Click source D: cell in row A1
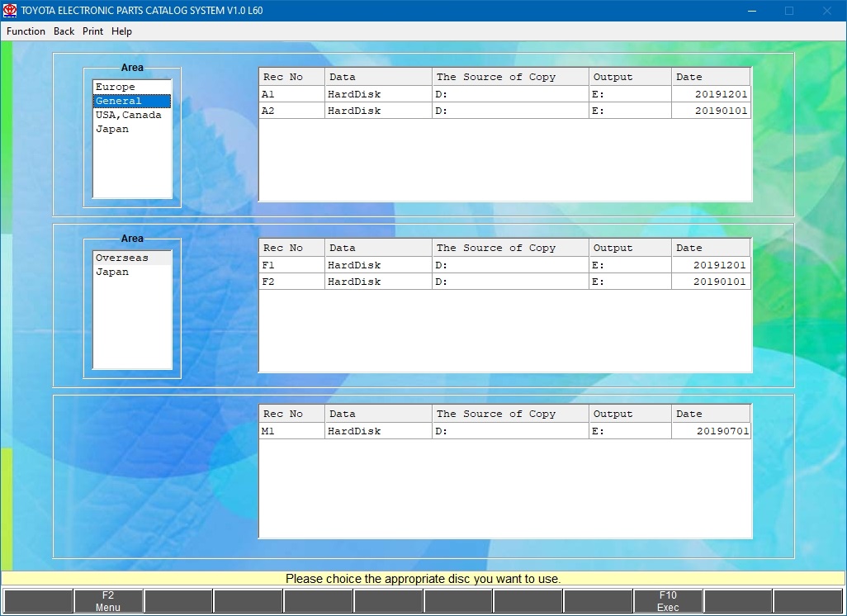This screenshot has width=847, height=616. [x=510, y=94]
